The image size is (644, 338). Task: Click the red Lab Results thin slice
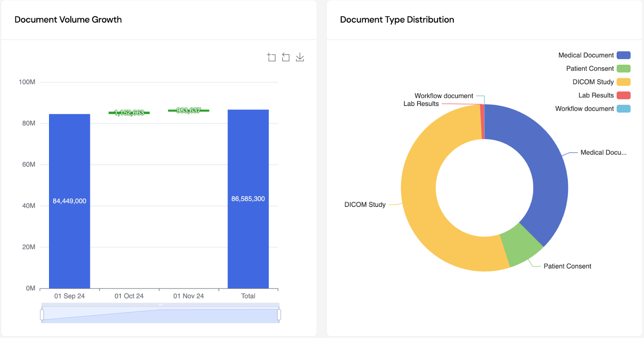(482, 122)
